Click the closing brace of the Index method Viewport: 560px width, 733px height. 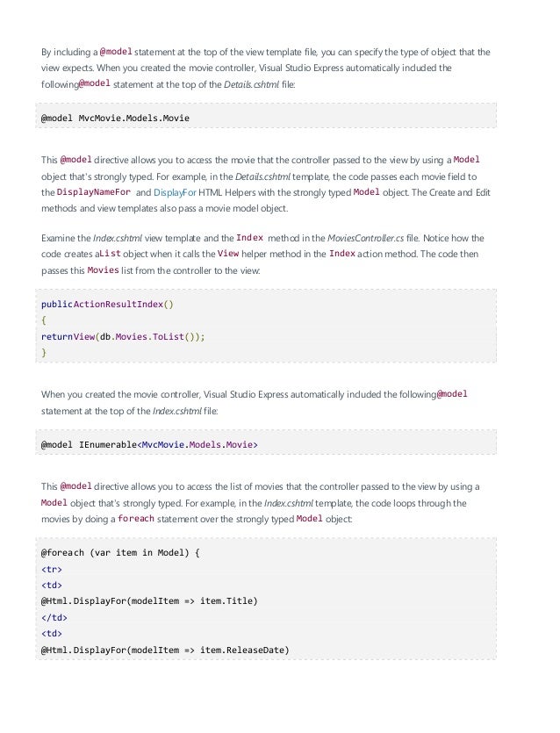(x=45, y=352)
